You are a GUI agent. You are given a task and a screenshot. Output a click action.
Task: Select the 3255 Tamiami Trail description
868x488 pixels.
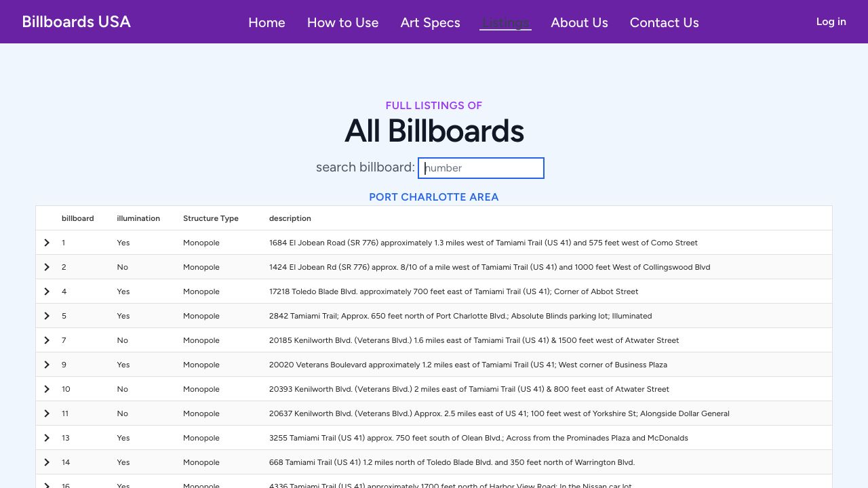tap(479, 438)
